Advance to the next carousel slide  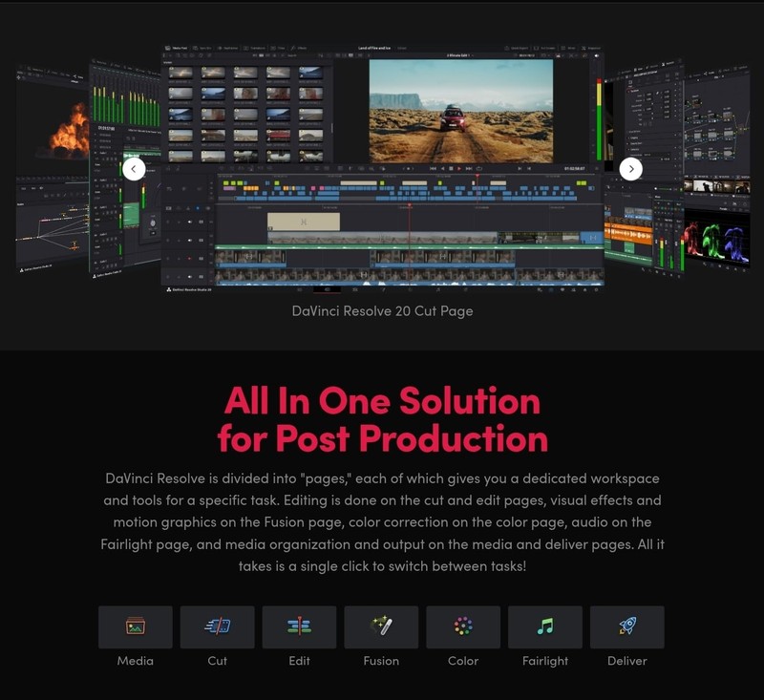pyautogui.click(x=630, y=169)
